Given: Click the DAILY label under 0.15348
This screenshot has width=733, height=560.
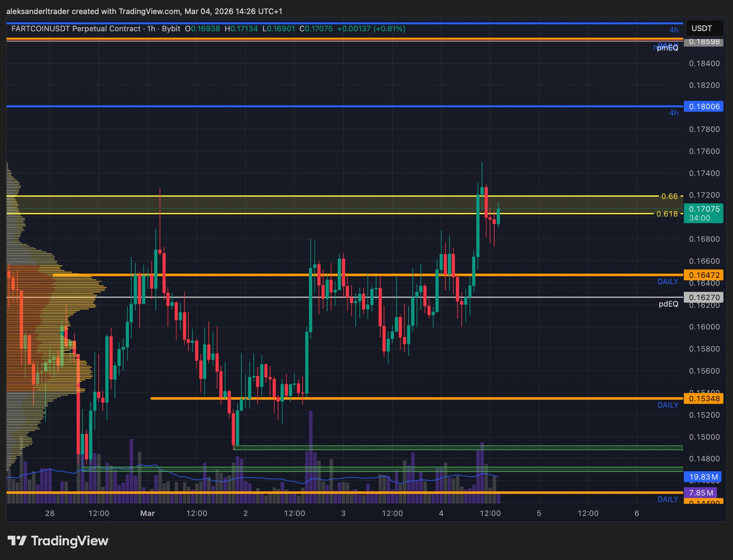Looking at the screenshot, I should 668,405.
